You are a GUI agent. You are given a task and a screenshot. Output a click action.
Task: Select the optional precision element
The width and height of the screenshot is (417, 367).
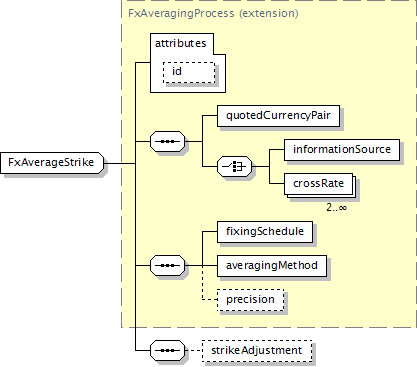tap(250, 300)
